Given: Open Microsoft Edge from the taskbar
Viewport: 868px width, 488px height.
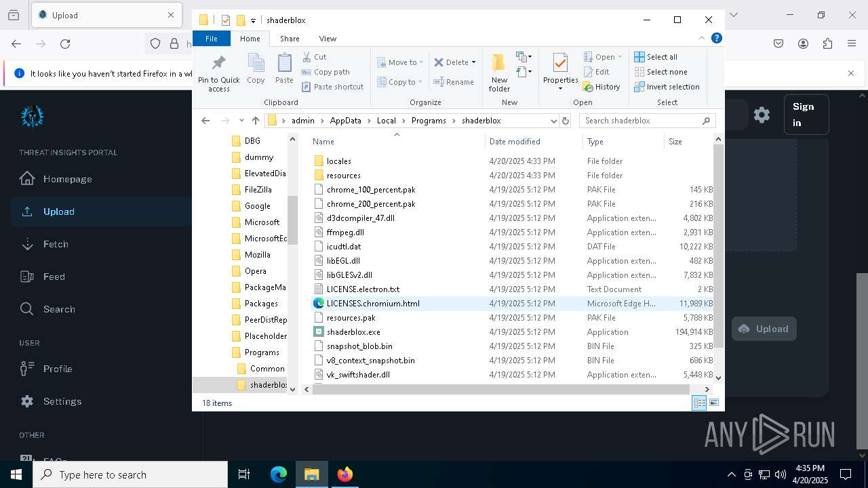Looking at the screenshot, I should pos(279,474).
